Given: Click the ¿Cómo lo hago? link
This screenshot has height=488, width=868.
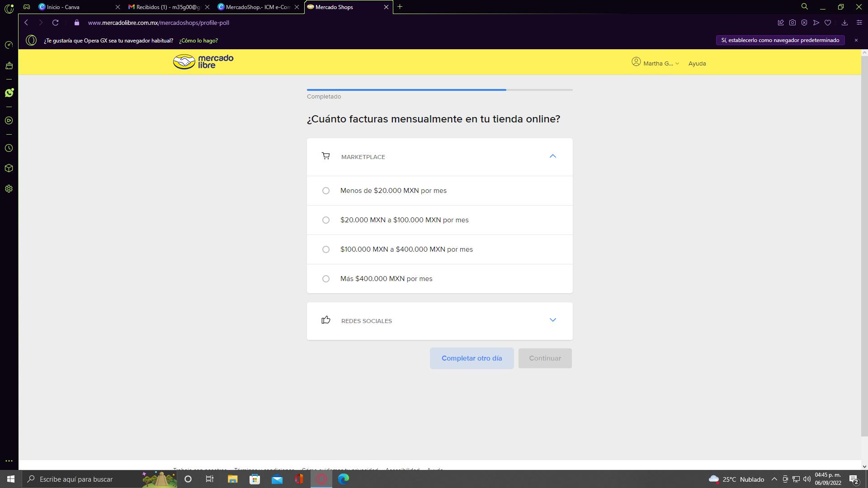Looking at the screenshot, I should pyautogui.click(x=198, y=41).
